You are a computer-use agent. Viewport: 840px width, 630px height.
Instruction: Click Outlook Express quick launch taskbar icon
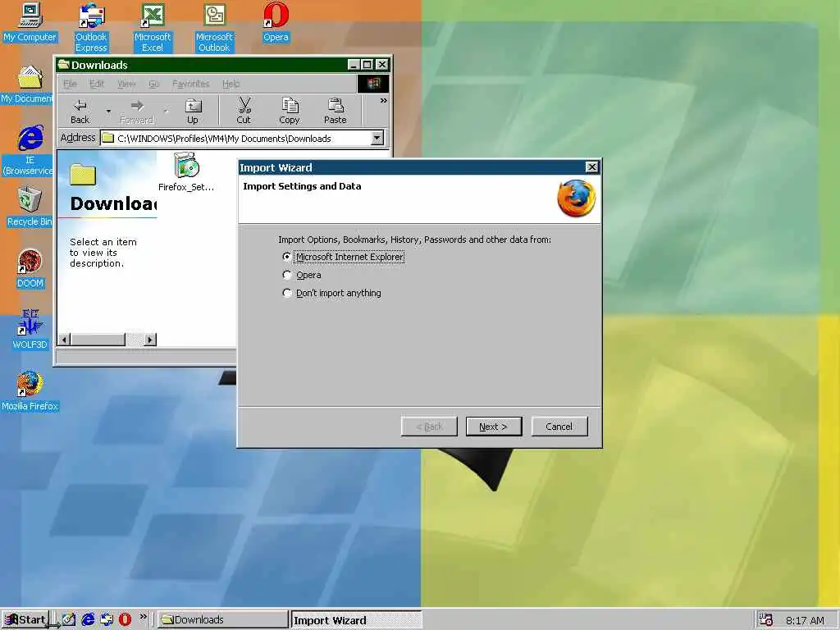(x=107, y=619)
